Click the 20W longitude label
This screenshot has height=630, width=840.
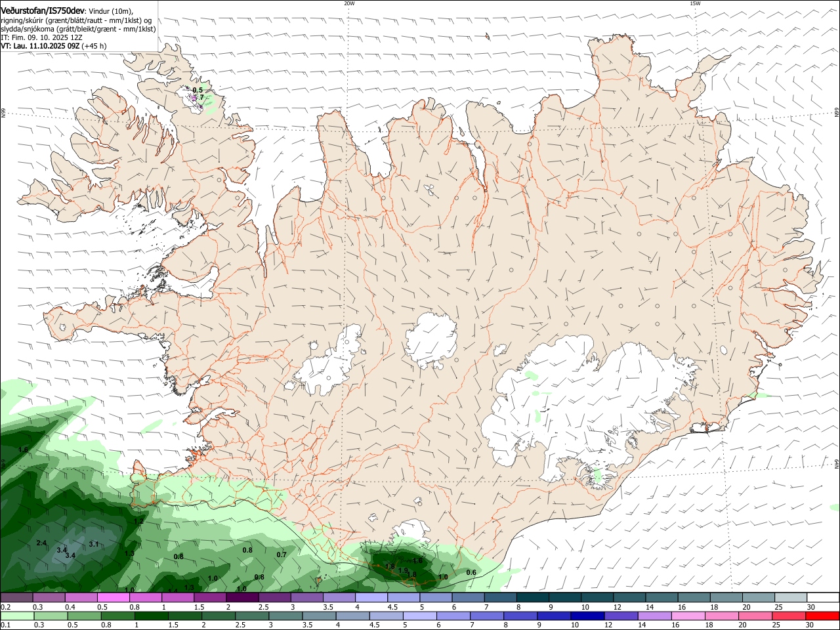pos(349,3)
